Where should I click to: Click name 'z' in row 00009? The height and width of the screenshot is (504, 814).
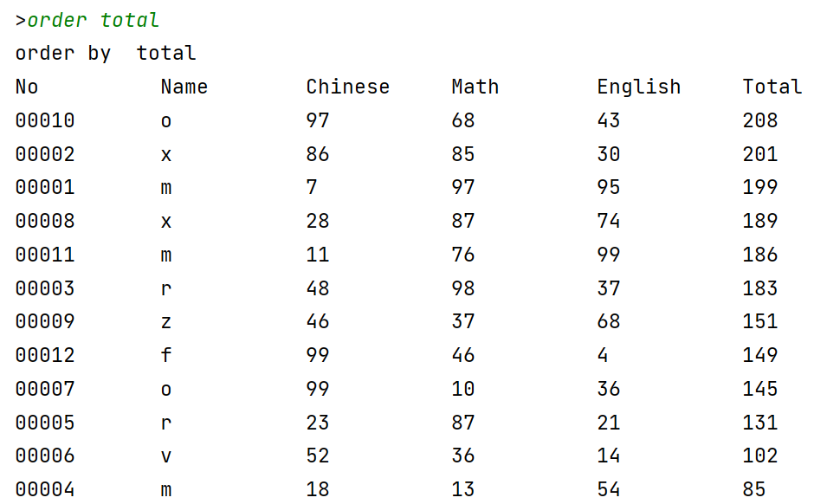coord(166,322)
